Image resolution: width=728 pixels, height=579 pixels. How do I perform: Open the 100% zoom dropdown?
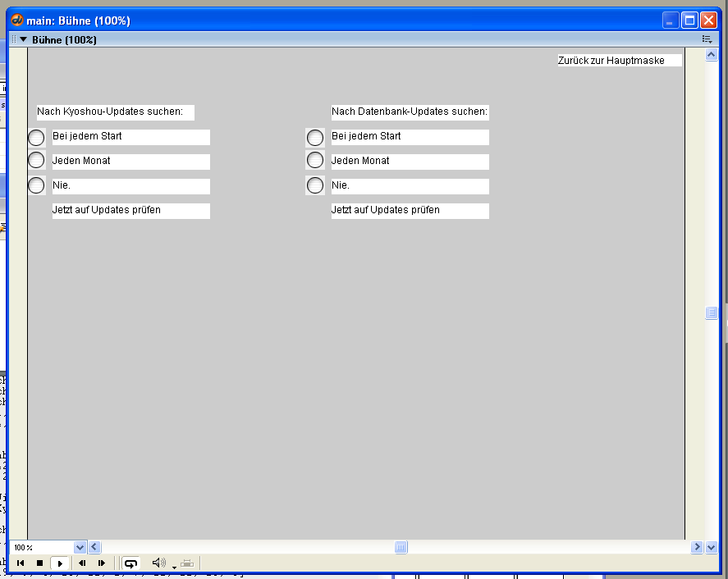pos(80,547)
